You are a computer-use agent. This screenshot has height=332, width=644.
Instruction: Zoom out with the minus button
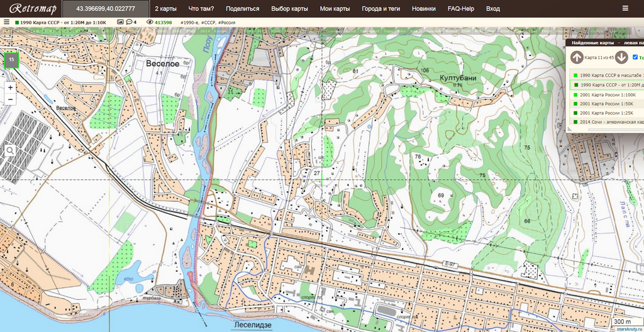pos(10,99)
